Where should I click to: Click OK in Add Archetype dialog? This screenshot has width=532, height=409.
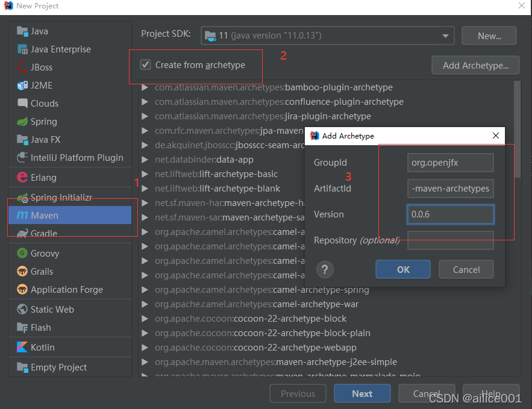pyautogui.click(x=403, y=270)
